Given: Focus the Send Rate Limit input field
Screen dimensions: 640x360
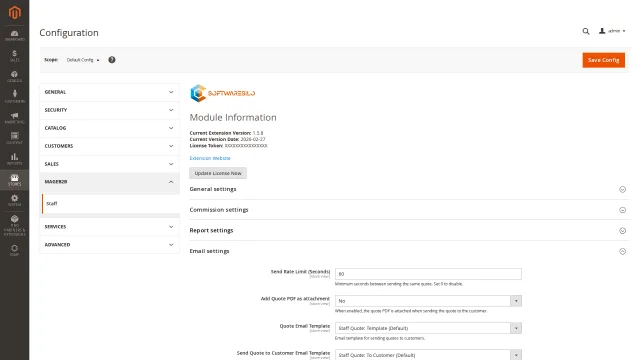Looking at the screenshot, I should coord(428,274).
